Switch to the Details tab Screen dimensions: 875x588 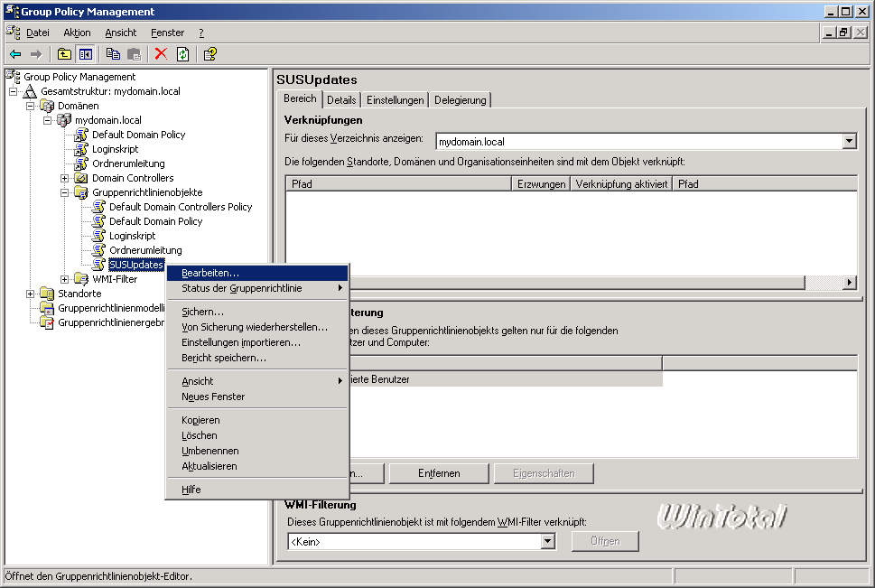(341, 100)
